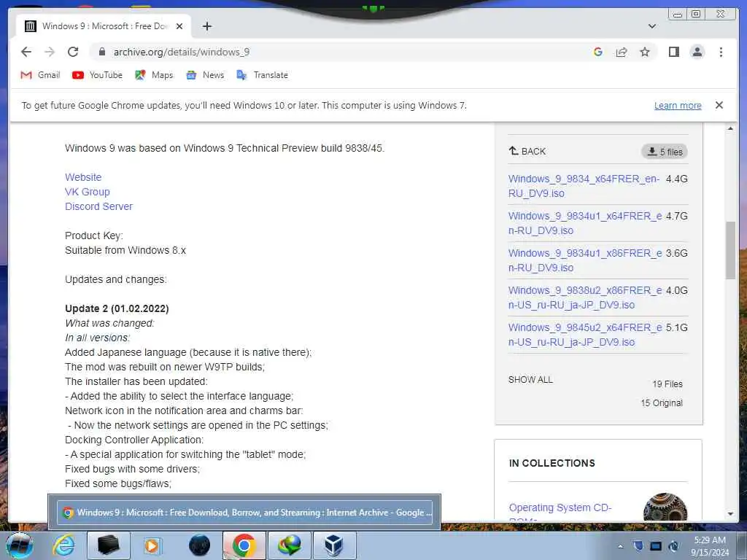Open the VK Group link

(88, 192)
